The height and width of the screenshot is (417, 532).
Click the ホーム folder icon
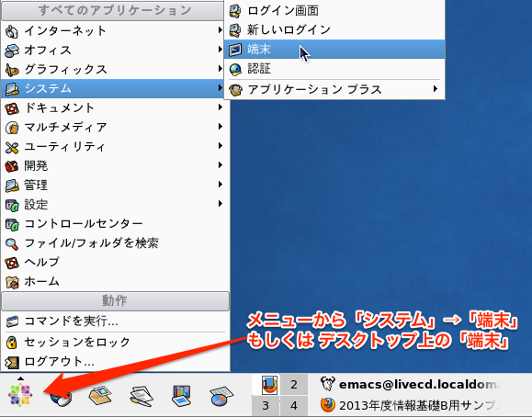coord(12,282)
